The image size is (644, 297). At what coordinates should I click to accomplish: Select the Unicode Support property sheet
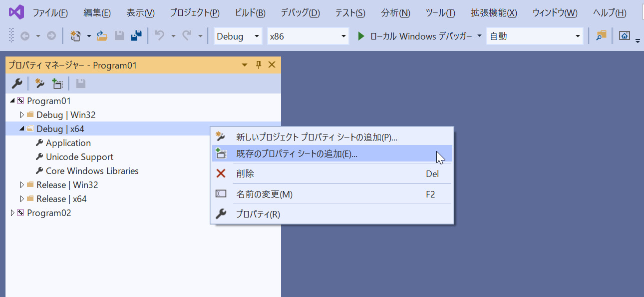pyautogui.click(x=79, y=157)
